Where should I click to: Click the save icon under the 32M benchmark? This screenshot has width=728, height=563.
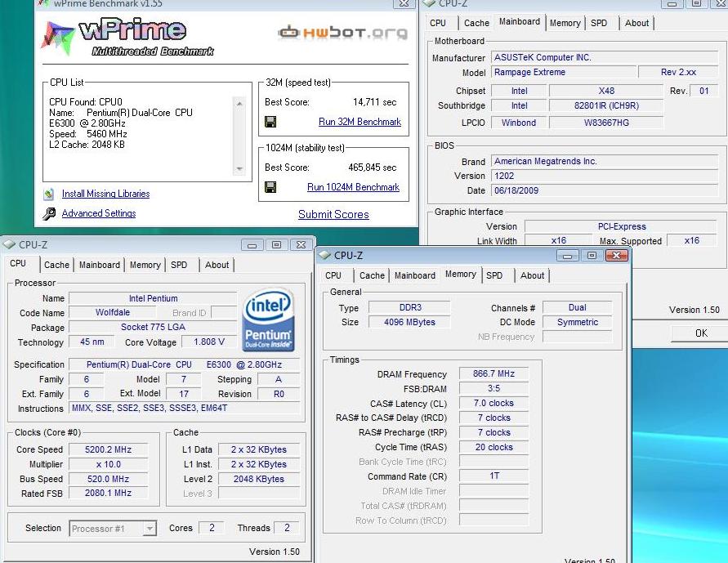(270, 122)
